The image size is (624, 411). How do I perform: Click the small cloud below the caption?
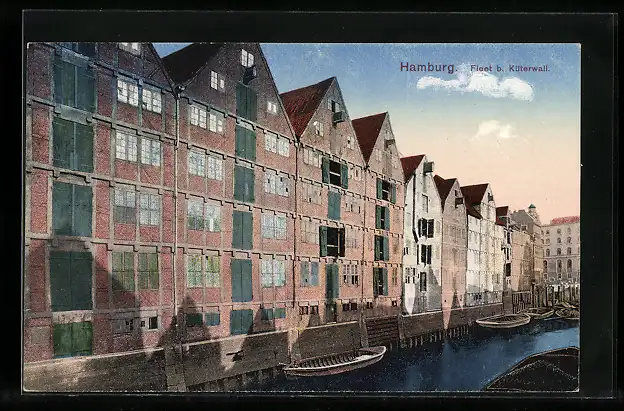pyautogui.click(x=493, y=129)
